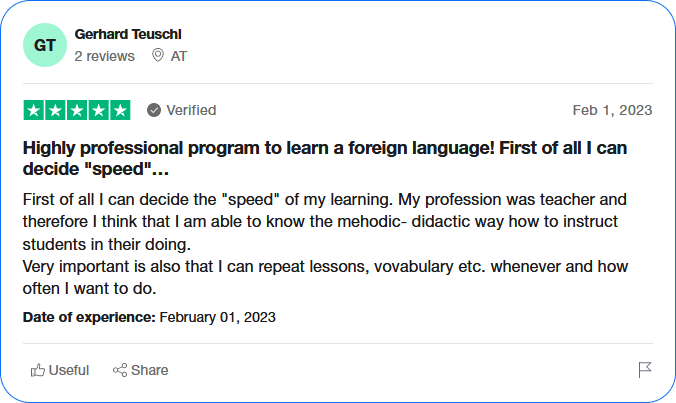This screenshot has width=676, height=403.
Task: Click the "2 reviews" count
Action: [x=104, y=56]
